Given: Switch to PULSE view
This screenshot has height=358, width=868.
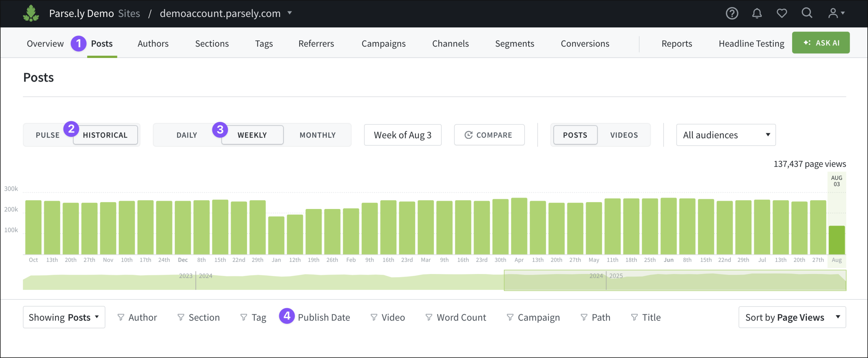Looking at the screenshot, I should coord(47,134).
